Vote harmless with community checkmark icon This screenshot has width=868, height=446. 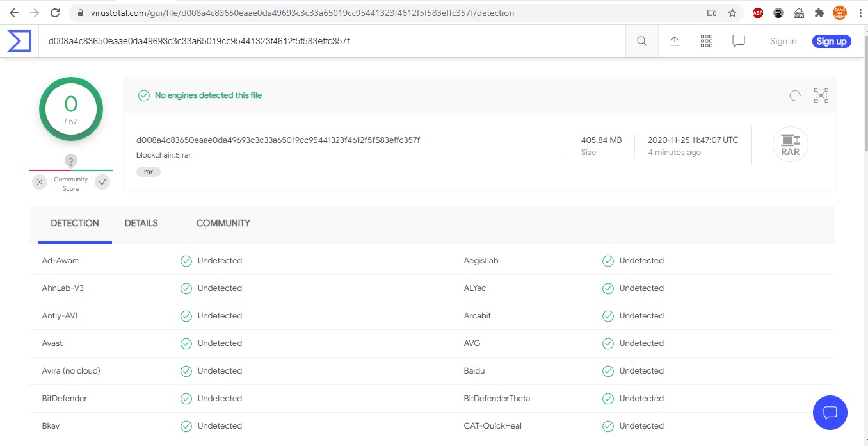coord(102,183)
